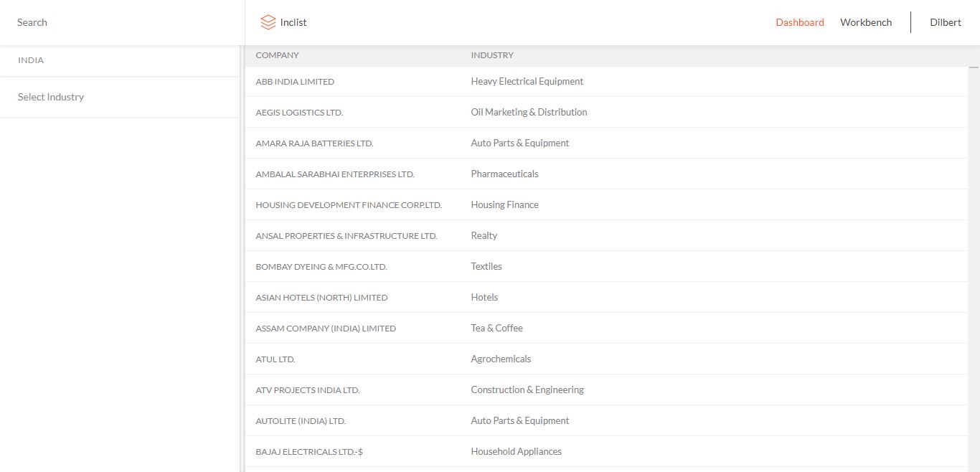
Task: Select Bajaj Electricals Ltd. company row
Action: click(x=309, y=452)
